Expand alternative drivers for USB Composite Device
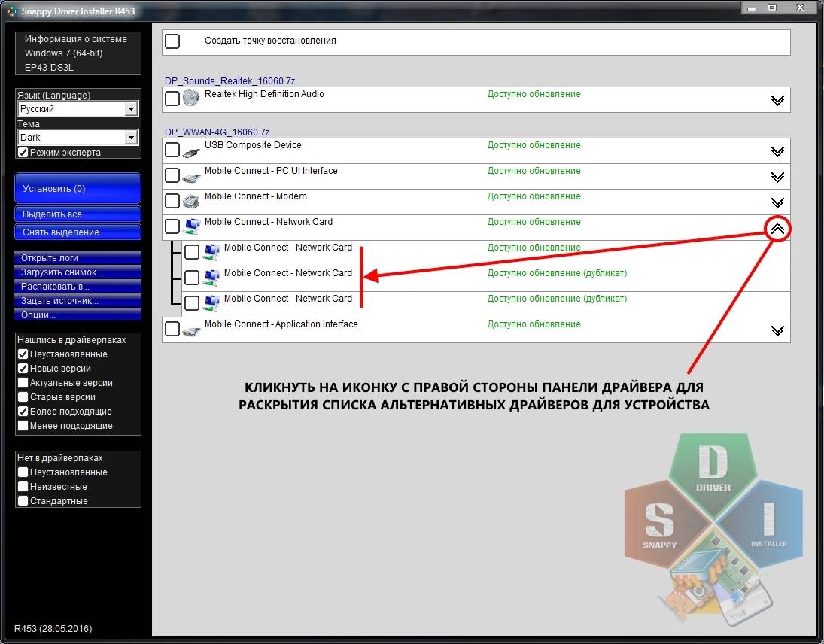The image size is (824, 644). click(777, 152)
